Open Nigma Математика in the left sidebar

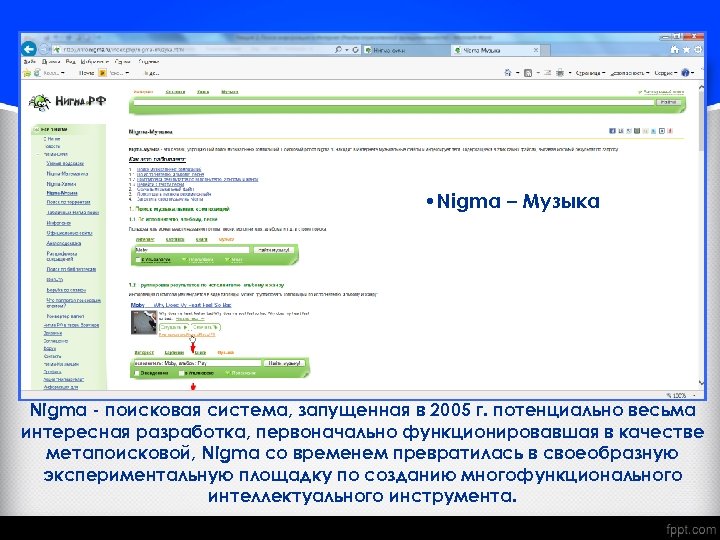pyautogui.click(x=67, y=174)
